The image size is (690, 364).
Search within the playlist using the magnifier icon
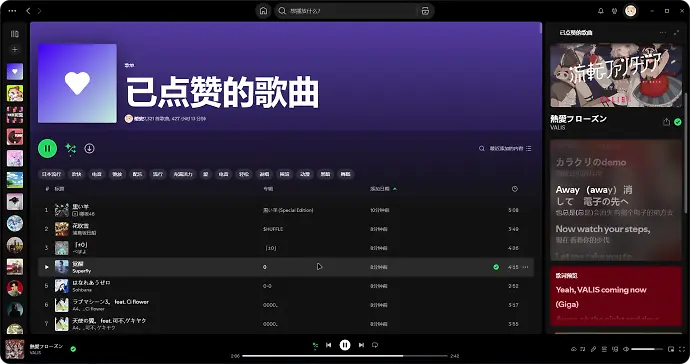[481, 148]
